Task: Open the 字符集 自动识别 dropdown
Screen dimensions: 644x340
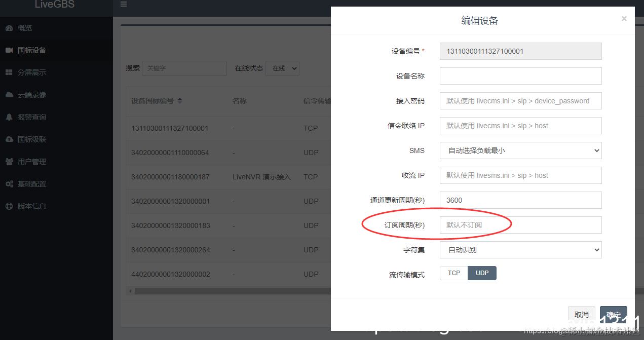Action: click(520, 250)
